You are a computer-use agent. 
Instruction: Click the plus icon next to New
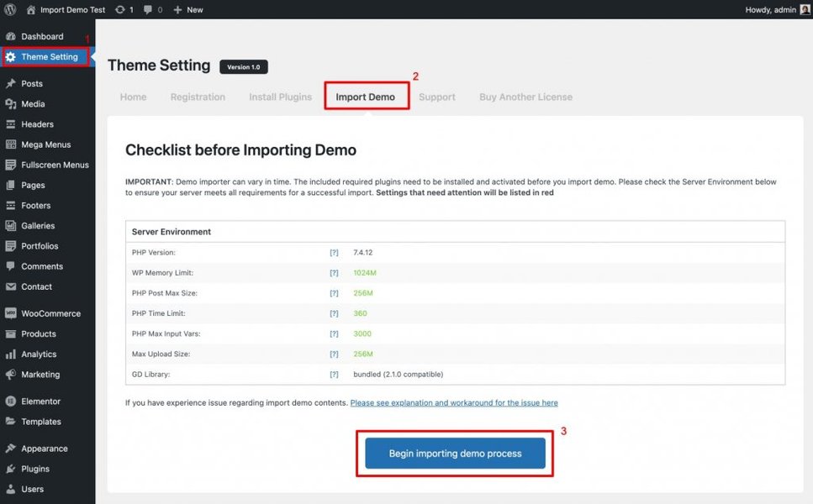pos(177,10)
